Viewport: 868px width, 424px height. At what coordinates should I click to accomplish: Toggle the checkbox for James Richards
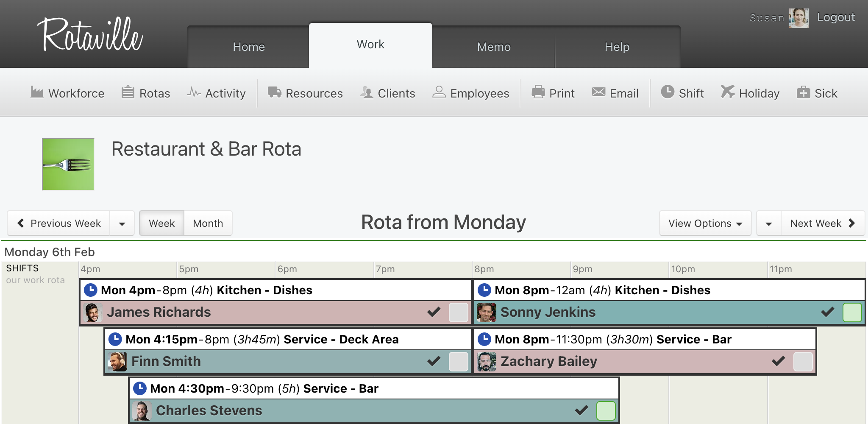point(459,312)
